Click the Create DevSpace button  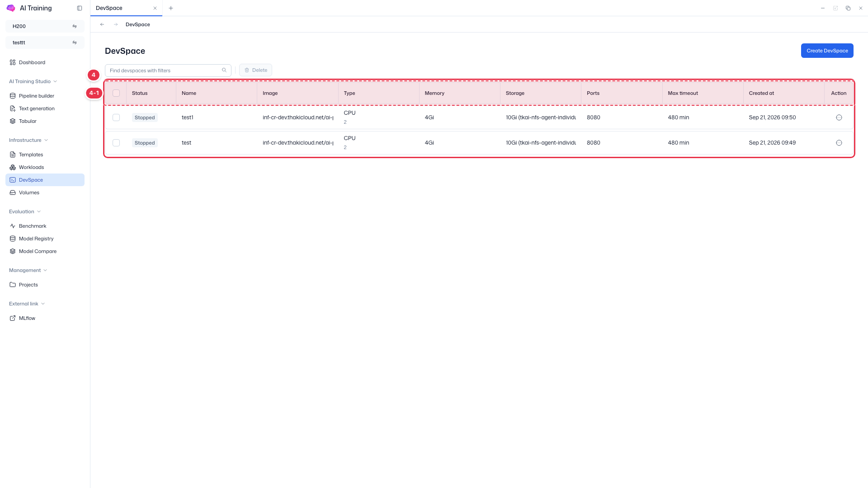click(x=827, y=51)
